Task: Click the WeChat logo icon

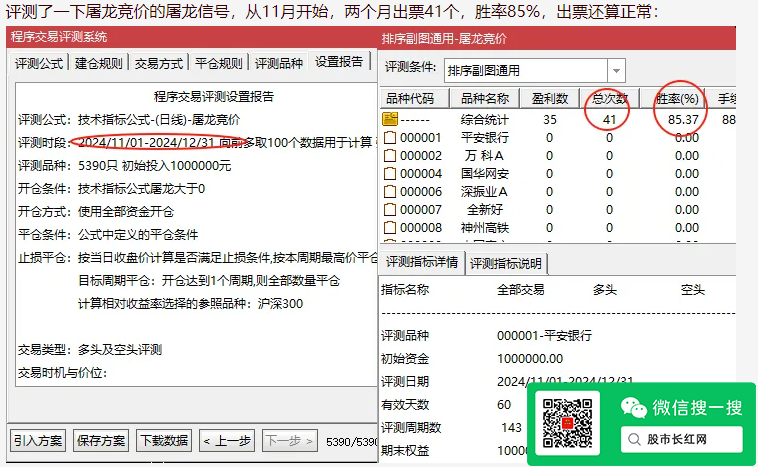Action: click(634, 408)
